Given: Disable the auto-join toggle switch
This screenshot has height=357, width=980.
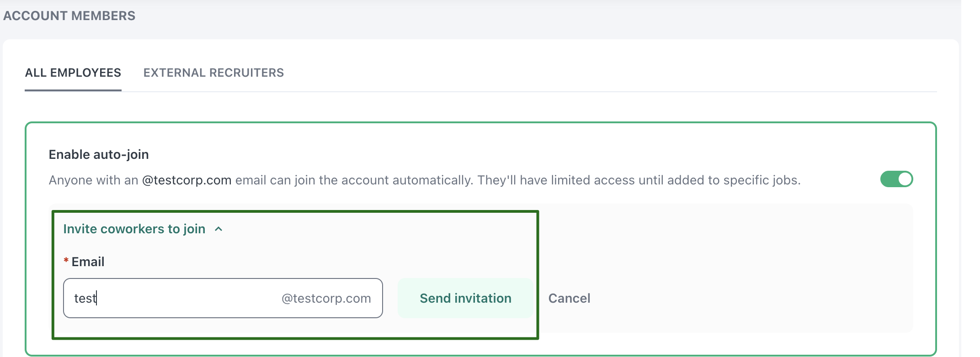Looking at the screenshot, I should tap(896, 179).
